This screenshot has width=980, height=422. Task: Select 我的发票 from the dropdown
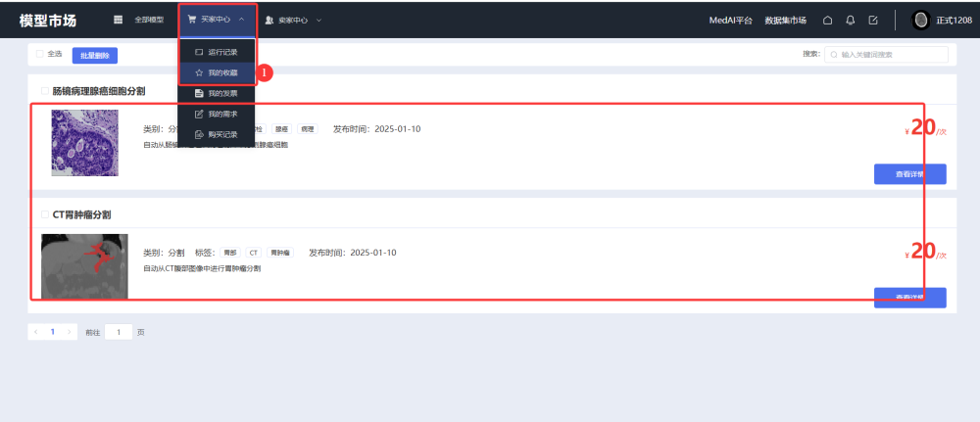tap(217, 94)
